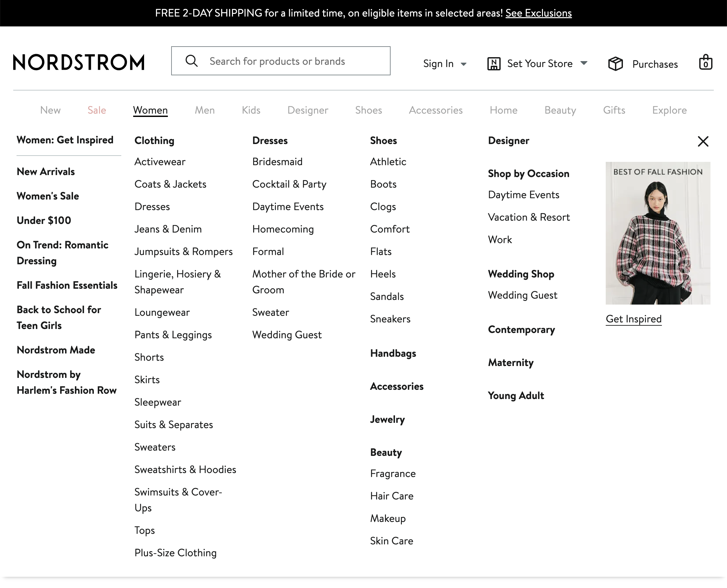This screenshot has width=727, height=588.
Task: Close the Women menu with the X icon
Action: click(703, 142)
